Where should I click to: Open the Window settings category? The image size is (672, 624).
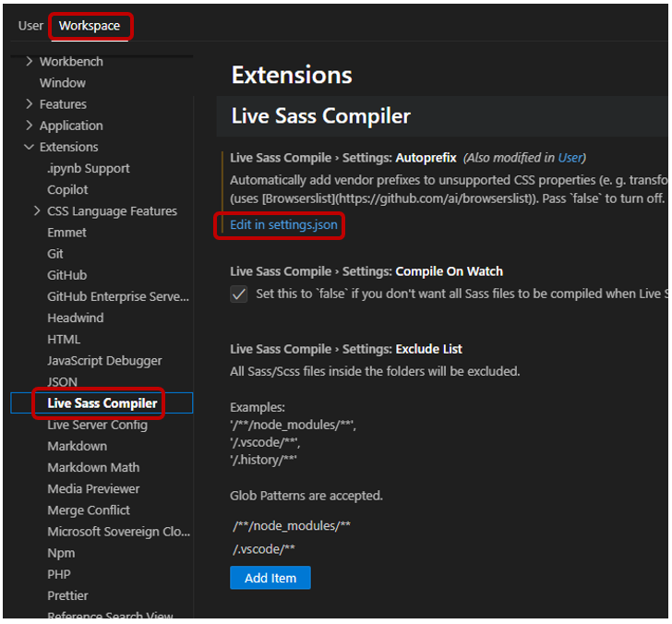click(x=63, y=83)
